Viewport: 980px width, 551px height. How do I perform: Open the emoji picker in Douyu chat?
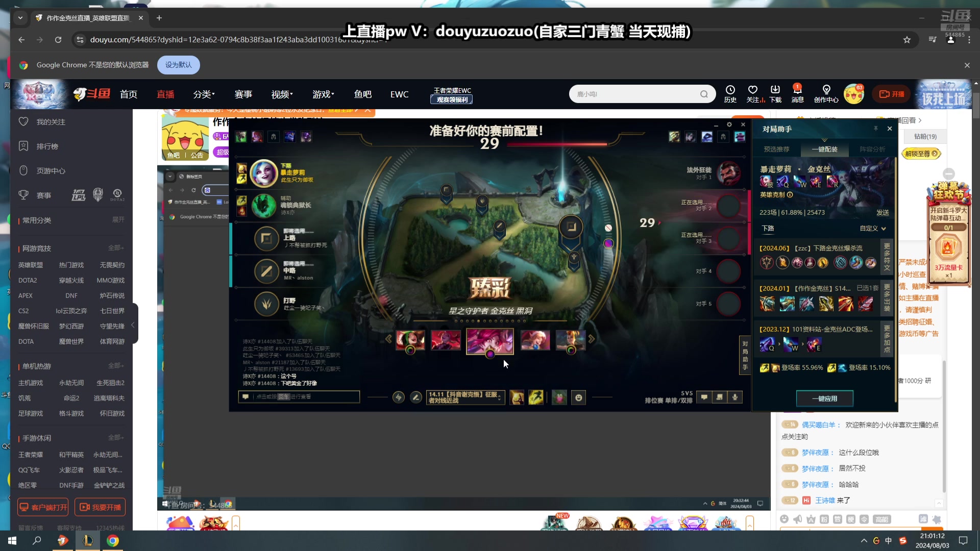(x=785, y=519)
